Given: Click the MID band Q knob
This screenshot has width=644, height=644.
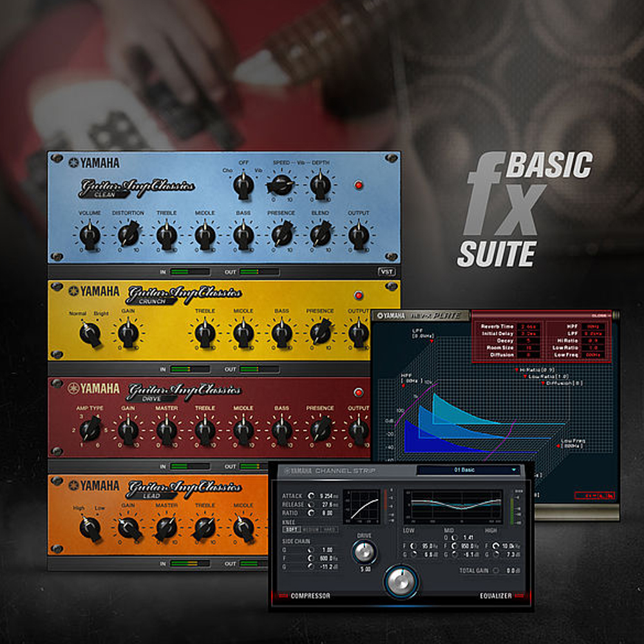Looking at the screenshot, I should 454,537.
